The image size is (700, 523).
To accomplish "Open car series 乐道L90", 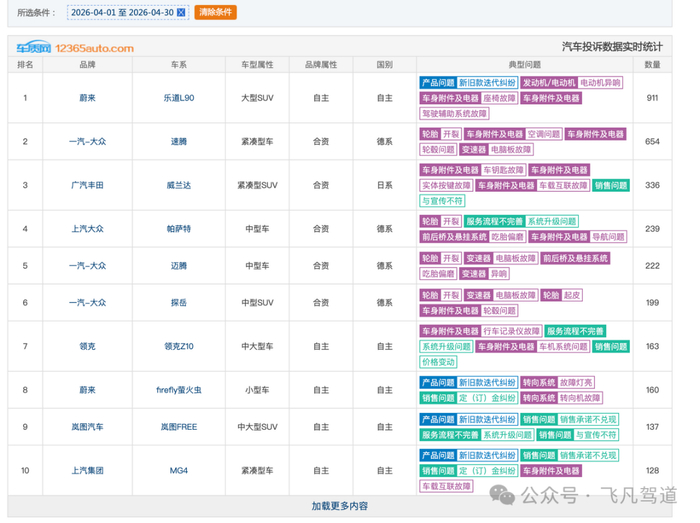I will coord(179,98).
